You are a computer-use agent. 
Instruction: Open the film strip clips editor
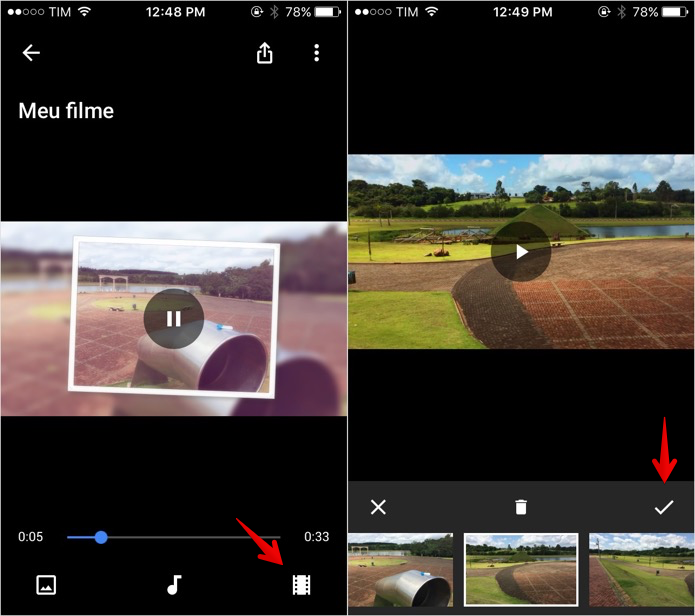(x=301, y=585)
